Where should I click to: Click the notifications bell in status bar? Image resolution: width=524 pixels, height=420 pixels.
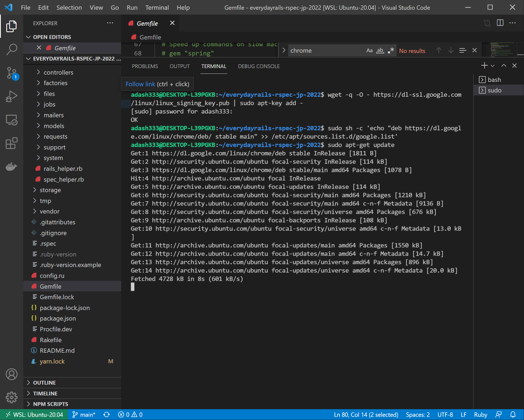pos(513,415)
